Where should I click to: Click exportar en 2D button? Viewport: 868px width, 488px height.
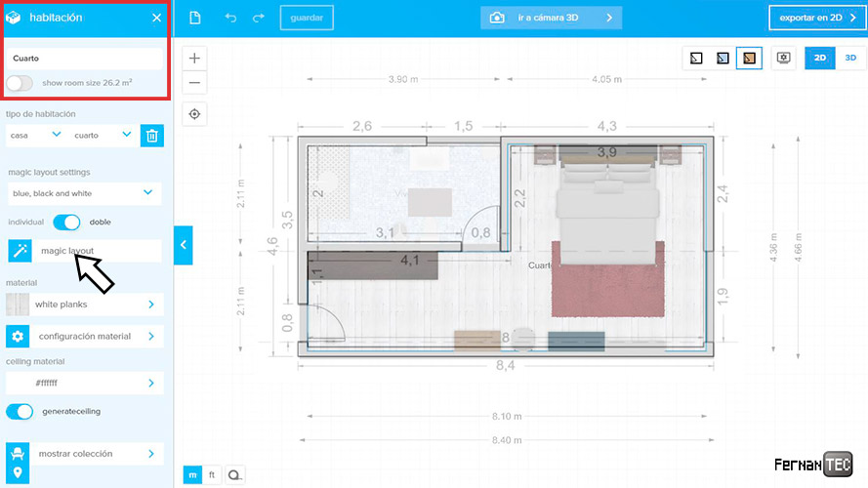816,18
